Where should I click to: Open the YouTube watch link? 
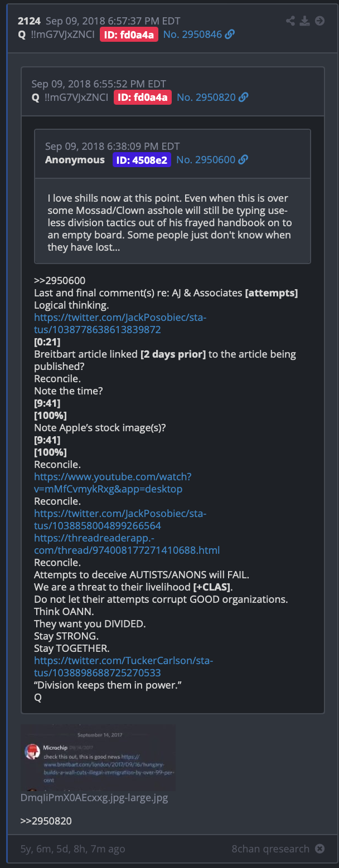click(x=113, y=482)
